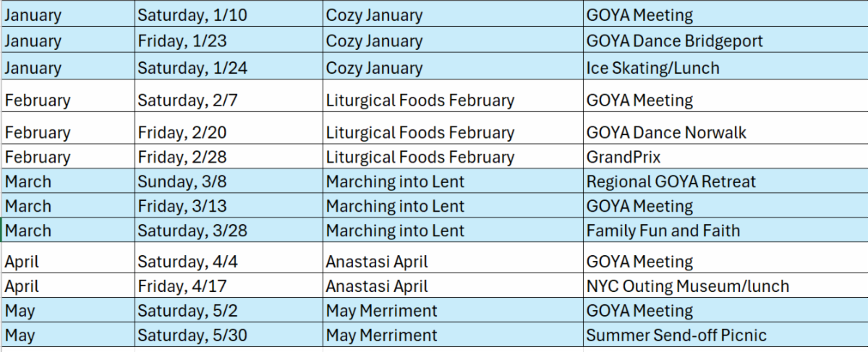868x352 pixels.
Task: Click the 'Friday, 4/17' date cell
Action: click(x=182, y=286)
